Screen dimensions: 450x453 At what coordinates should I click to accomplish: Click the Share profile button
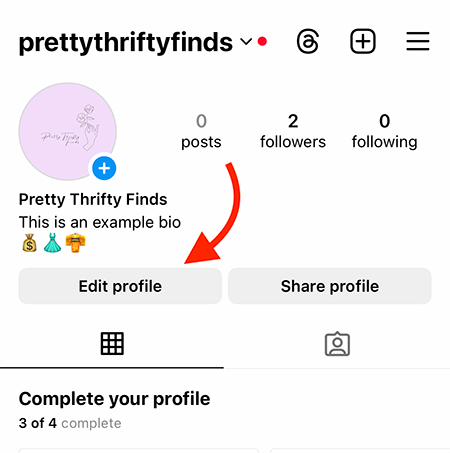pyautogui.click(x=330, y=286)
